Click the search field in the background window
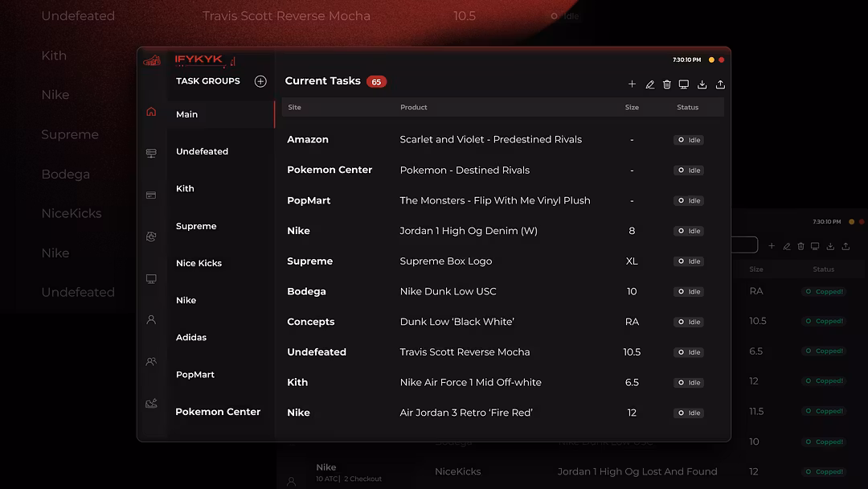 744,244
